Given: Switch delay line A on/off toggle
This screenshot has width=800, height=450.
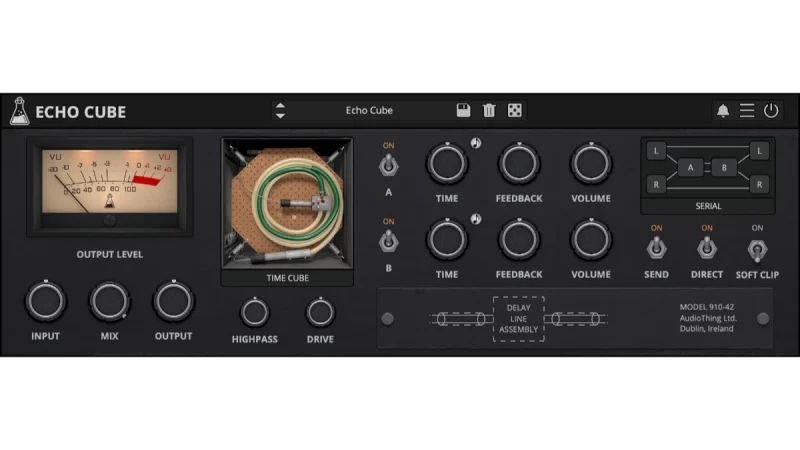Looking at the screenshot, I should point(388,165).
